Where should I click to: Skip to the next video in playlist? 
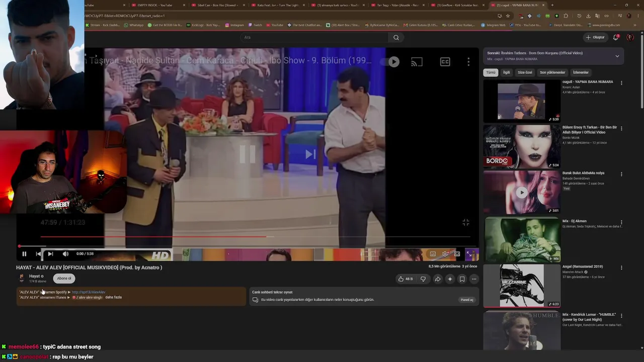click(50, 254)
